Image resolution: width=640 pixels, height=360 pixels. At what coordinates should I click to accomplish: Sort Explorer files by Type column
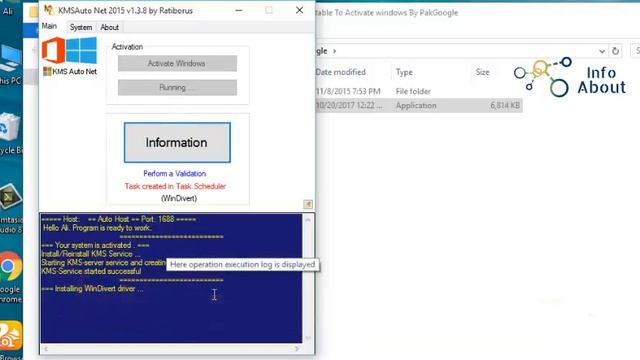[x=404, y=72]
